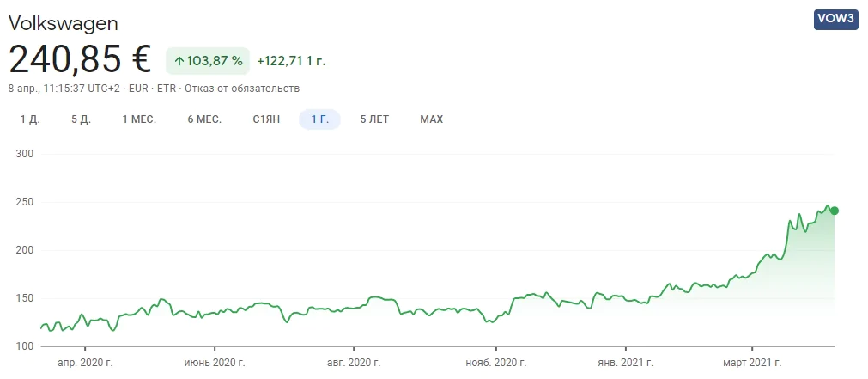Click the апр. 2020 г. axis label
The width and height of the screenshot is (868, 379).
85,363
